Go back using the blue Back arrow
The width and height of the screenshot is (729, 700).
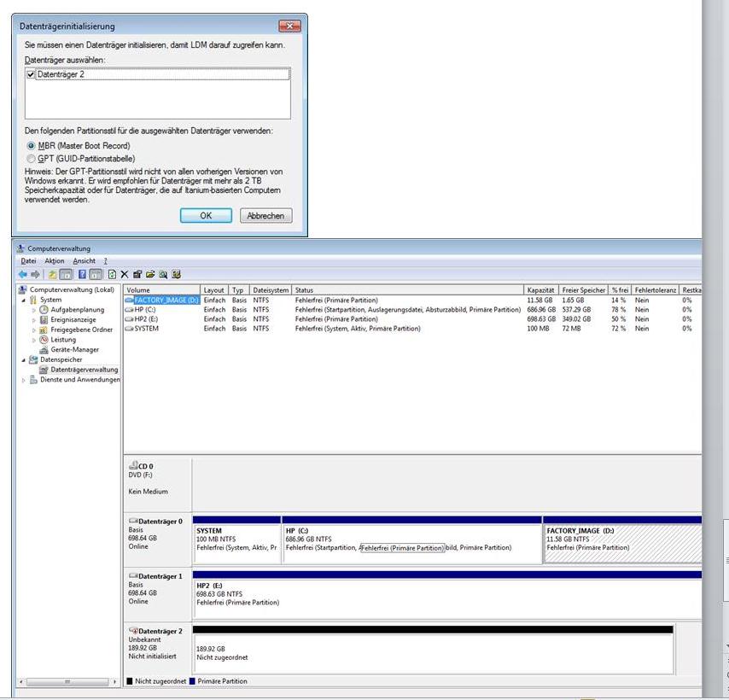click(x=23, y=275)
